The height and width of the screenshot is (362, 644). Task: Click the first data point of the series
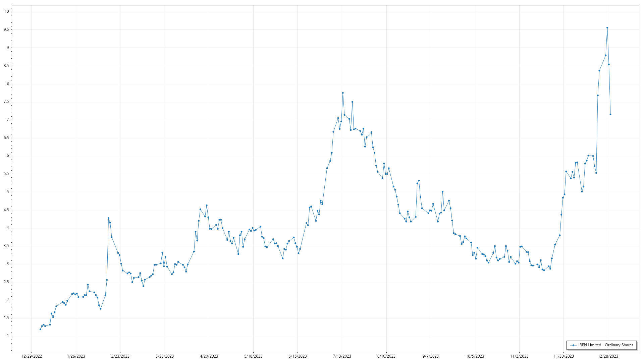[40, 329]
